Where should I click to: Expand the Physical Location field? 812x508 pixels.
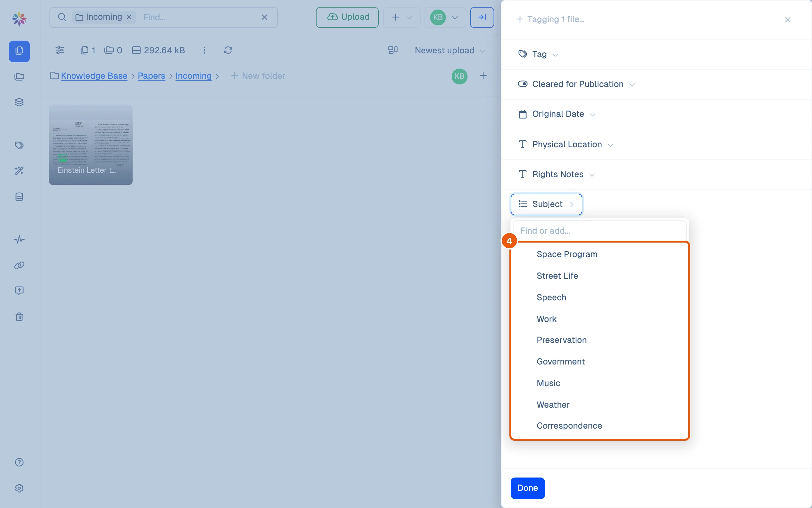(566, 144)
